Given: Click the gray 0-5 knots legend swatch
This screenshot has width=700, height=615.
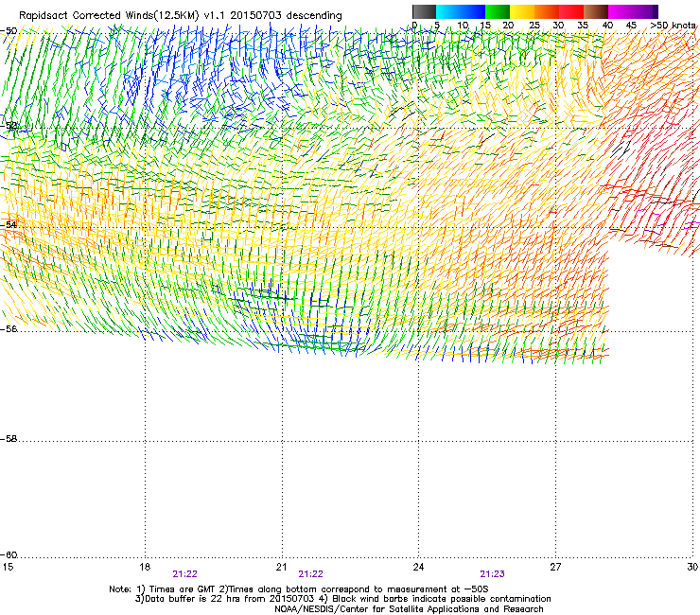Looking at the screenshot, I should click(x=424, y=11).
